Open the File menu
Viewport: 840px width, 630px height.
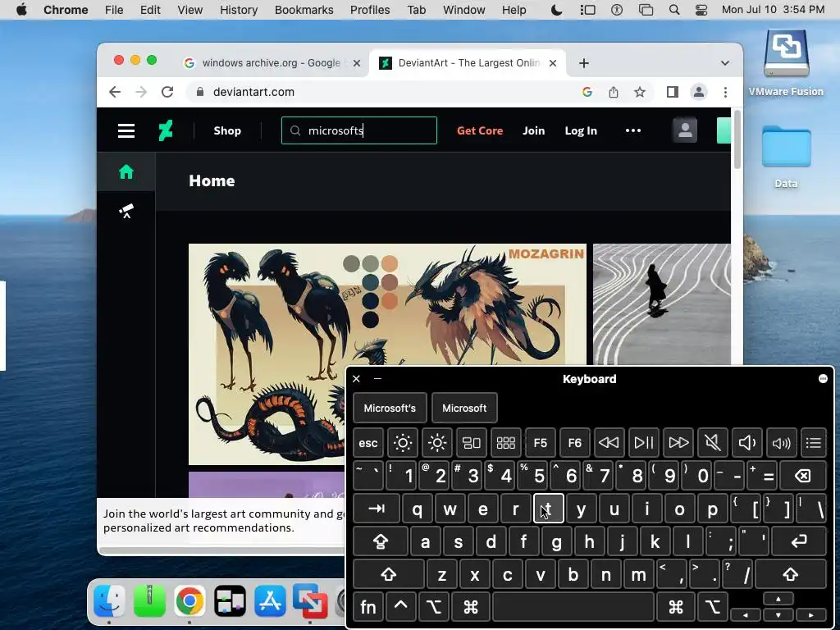(114, 10)
